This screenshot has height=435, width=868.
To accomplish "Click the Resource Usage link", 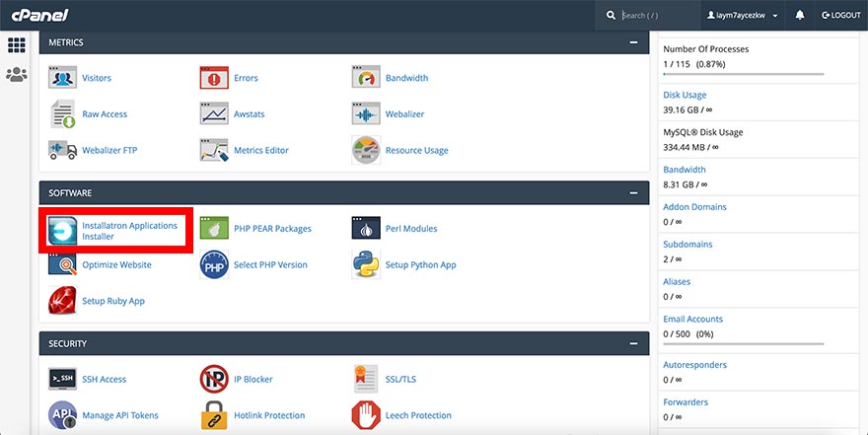I will pos(417,151).
